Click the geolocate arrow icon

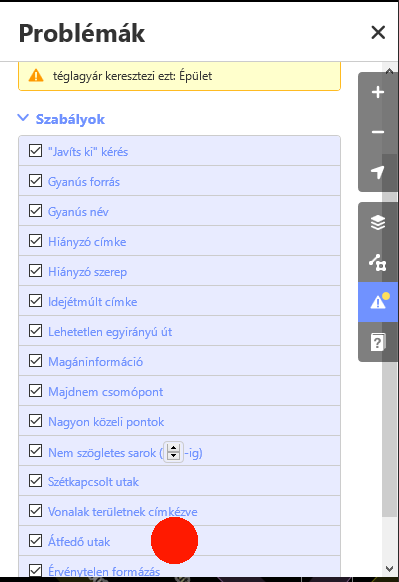click(378, 172)
